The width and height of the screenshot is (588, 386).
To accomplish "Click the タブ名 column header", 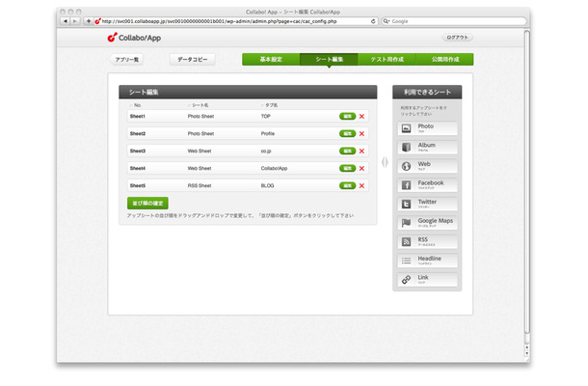I will point(272,105).
